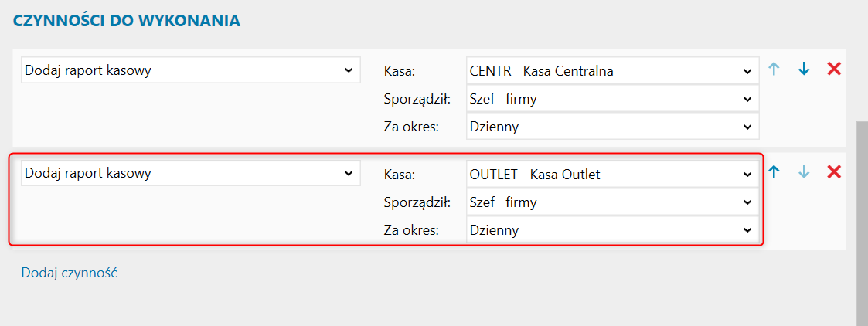The height and width of the screenshot is (326, 868).
Task: Expand the 'OUTLET Kasa Outlet' Kasa dropdown
Action: [x=612, y=175]
